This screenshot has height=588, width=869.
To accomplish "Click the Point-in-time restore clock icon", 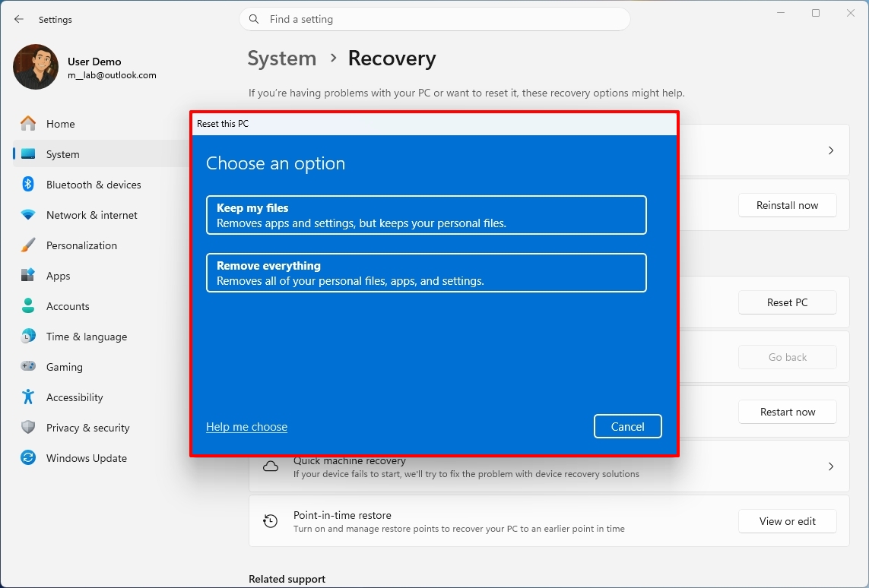I will point(271,521).
